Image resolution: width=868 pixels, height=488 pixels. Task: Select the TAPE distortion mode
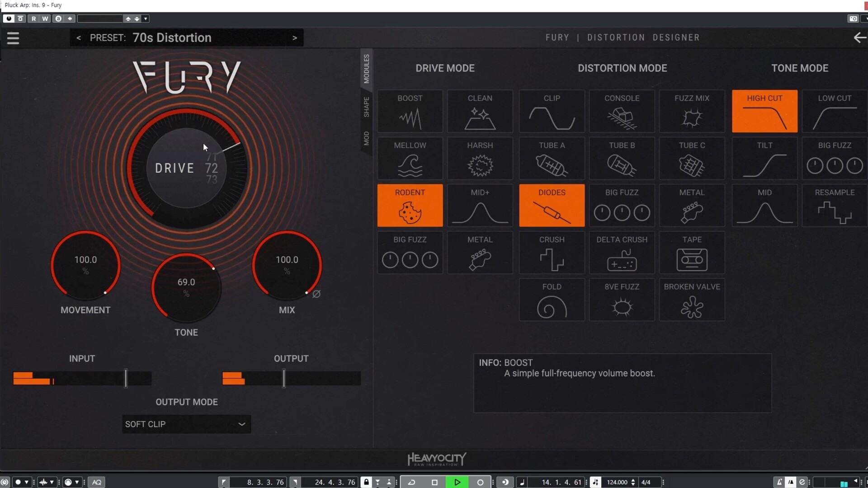point(692,253)
